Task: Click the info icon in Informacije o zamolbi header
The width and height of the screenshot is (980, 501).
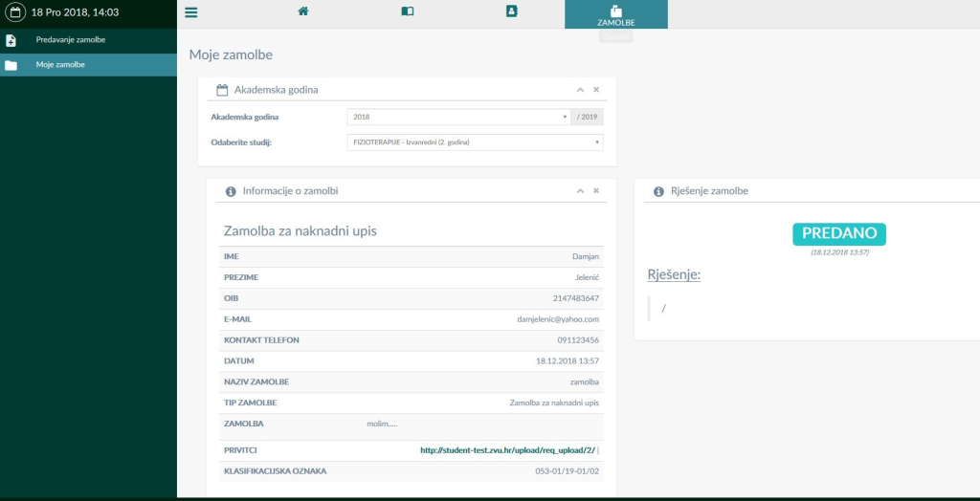Action: 231,191
